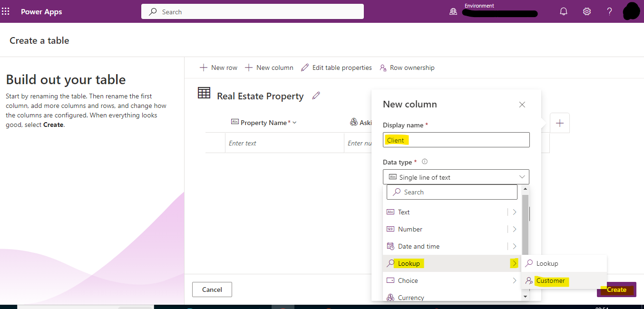Click the chevron next to Date and time
Viewport: 644px width, 309px height.
click(x=515, y=246)
